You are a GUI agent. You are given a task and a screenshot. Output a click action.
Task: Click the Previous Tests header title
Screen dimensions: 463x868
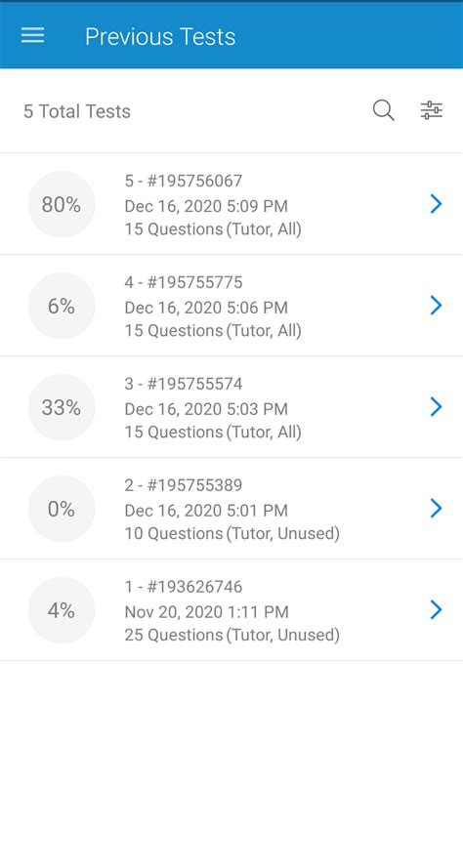(x=160, y=36)
